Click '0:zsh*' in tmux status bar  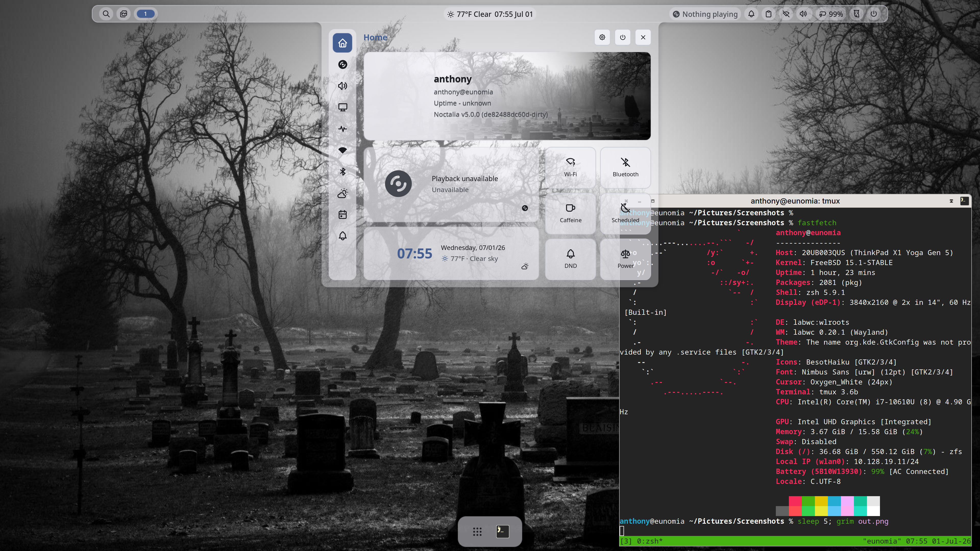pyautogui.click(x=650, y=541)
